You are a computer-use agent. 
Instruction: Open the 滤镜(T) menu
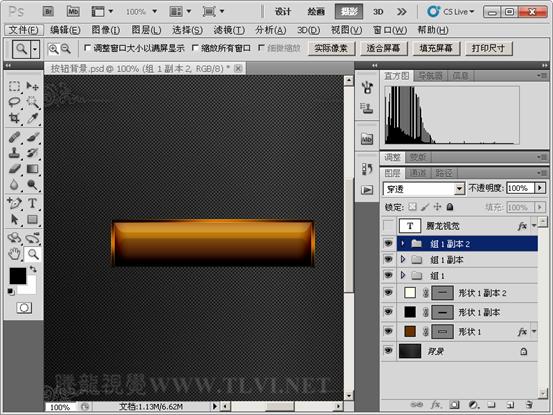229,30
